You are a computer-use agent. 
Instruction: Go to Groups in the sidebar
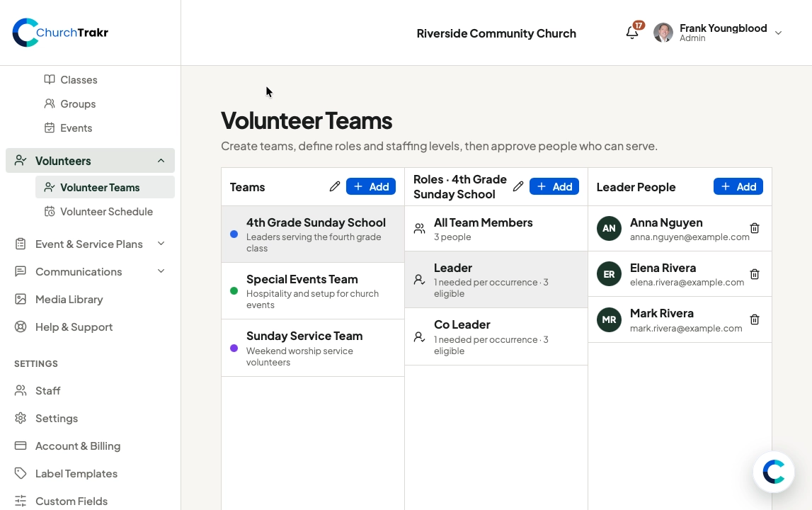pos(78,103)
